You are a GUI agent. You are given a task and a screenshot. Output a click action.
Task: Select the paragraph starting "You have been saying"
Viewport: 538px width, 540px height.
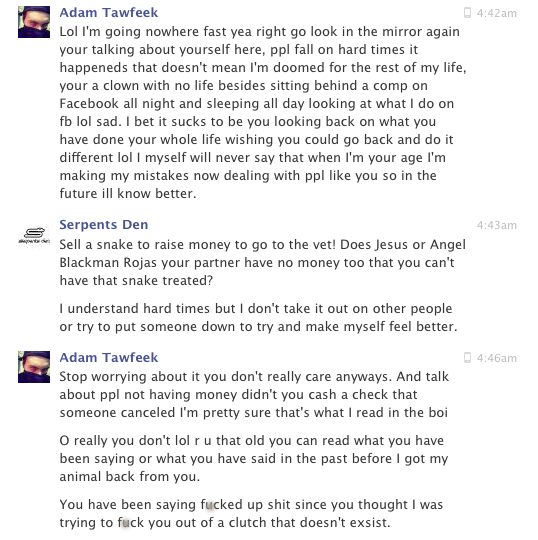click(251, 513)
